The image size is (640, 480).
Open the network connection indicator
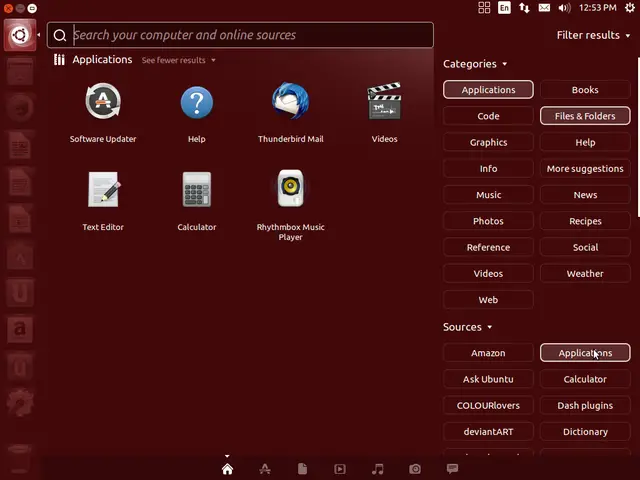(x=524, y=8)
